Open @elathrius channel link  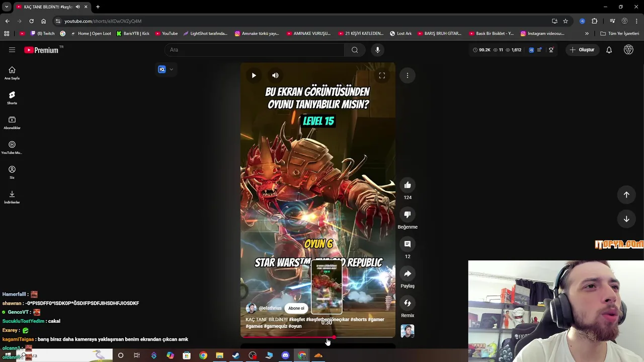[x=270, y=308]
